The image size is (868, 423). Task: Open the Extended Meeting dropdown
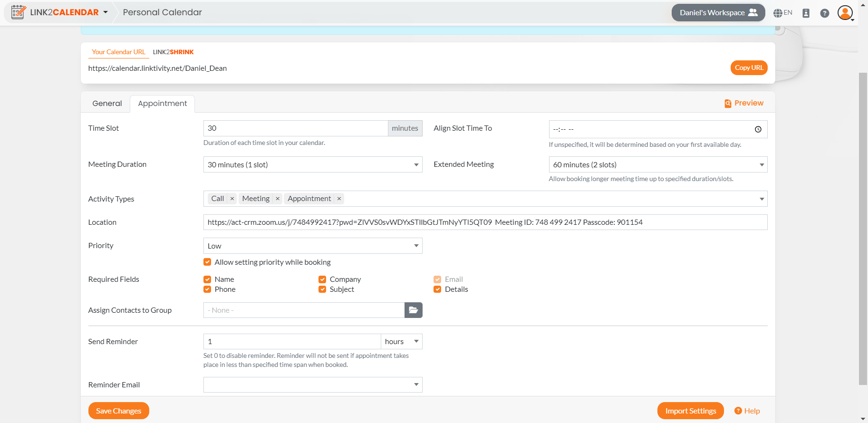tap(658, 164)
